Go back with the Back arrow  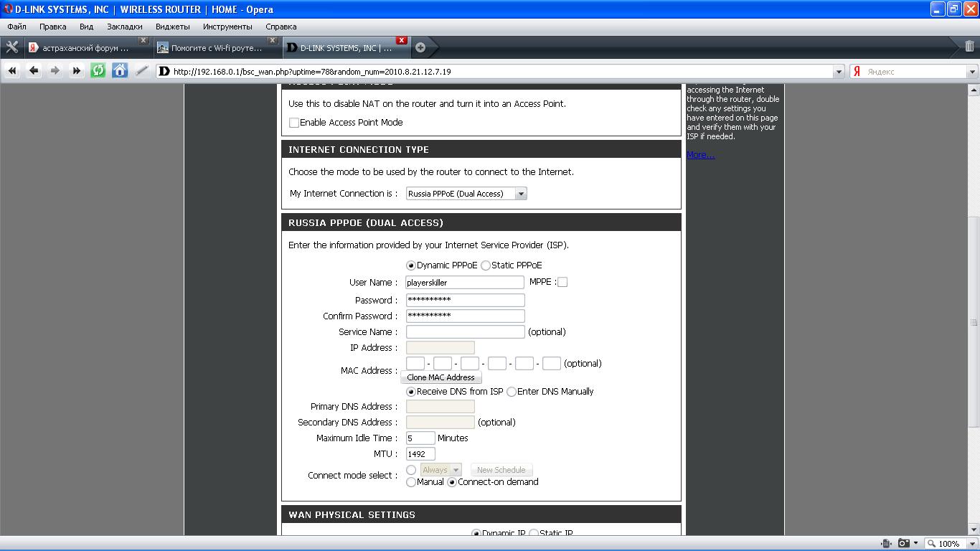34,70
